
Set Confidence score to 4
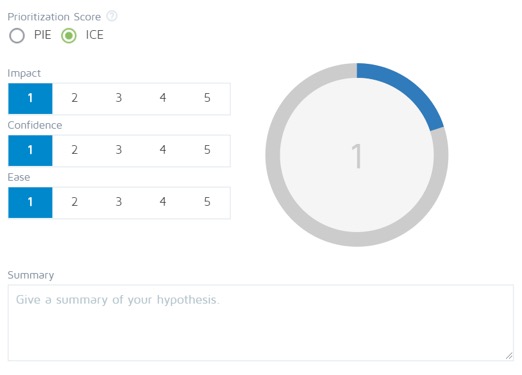tap(163, 151)
